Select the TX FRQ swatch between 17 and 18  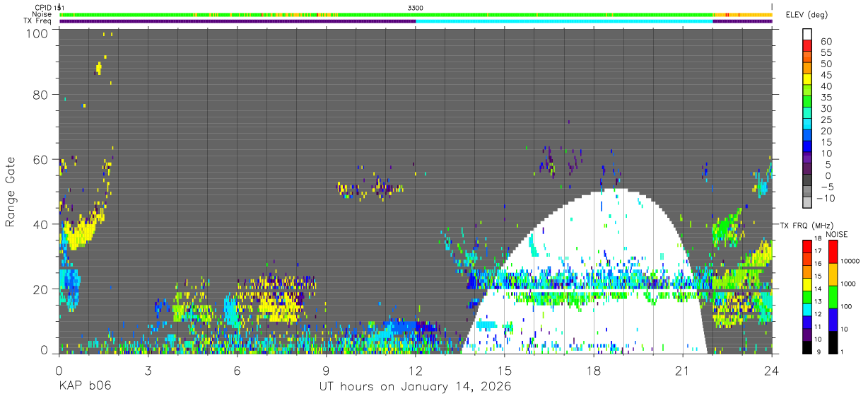[807, 245]
